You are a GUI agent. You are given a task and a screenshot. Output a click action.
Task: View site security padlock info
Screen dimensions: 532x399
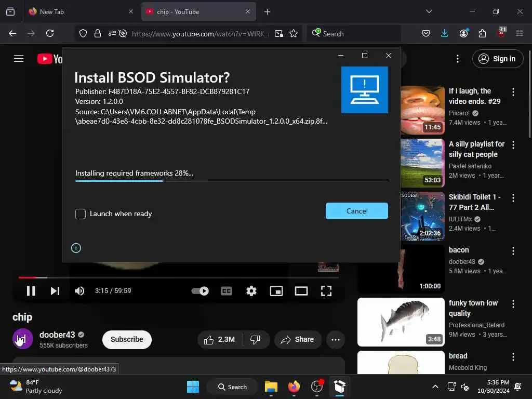click(x=97, y=33)
